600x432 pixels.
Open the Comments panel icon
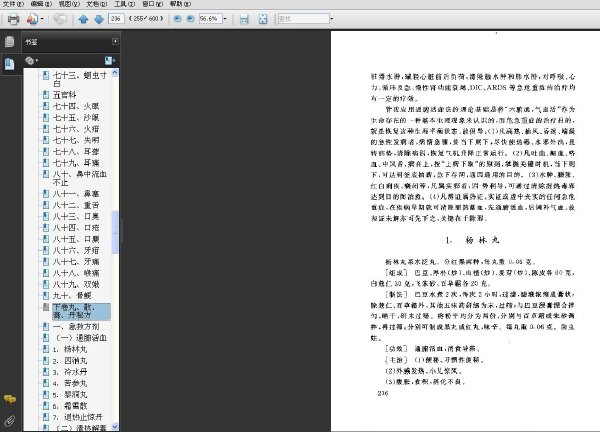(x=10, y=399)
